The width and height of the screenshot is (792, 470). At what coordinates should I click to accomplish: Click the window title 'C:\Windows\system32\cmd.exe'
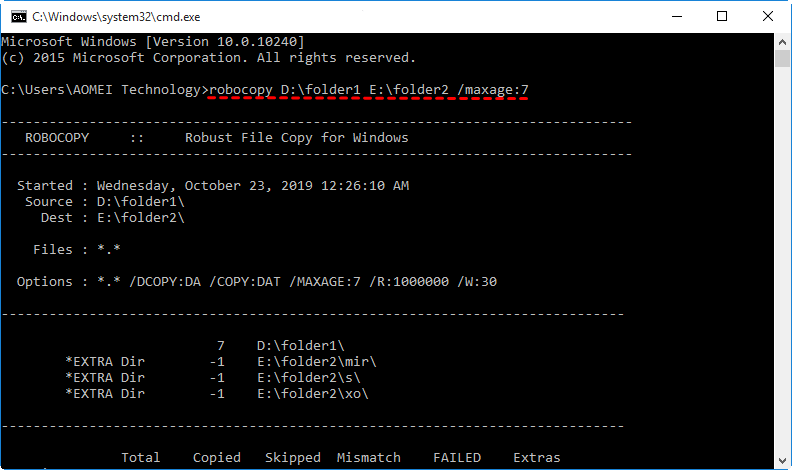tap(116, 17)
